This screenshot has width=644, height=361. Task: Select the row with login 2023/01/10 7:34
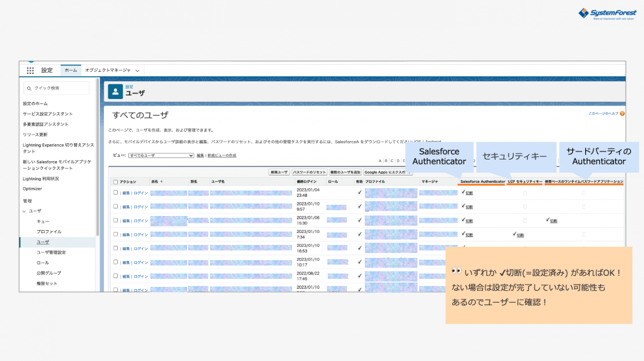(115, 234)
